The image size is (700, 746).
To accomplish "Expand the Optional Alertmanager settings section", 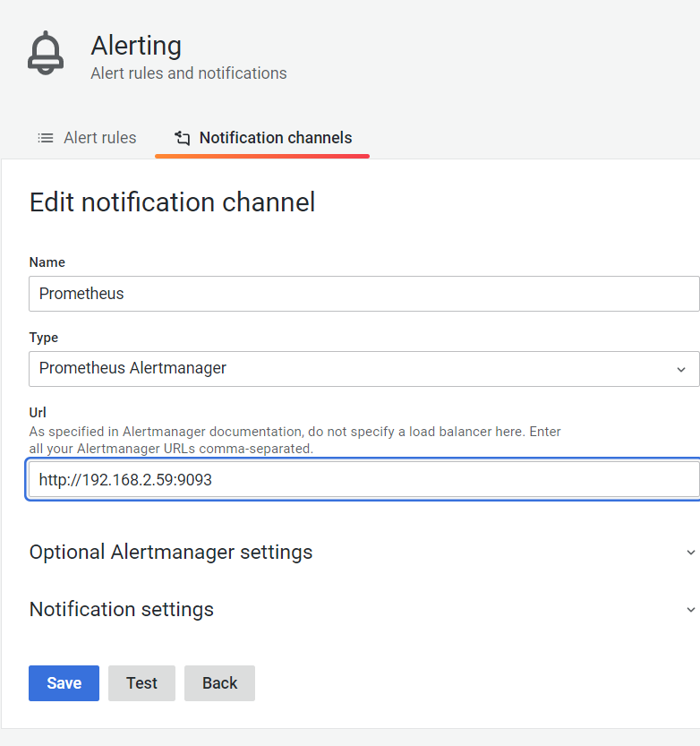I will click(363, 553).
